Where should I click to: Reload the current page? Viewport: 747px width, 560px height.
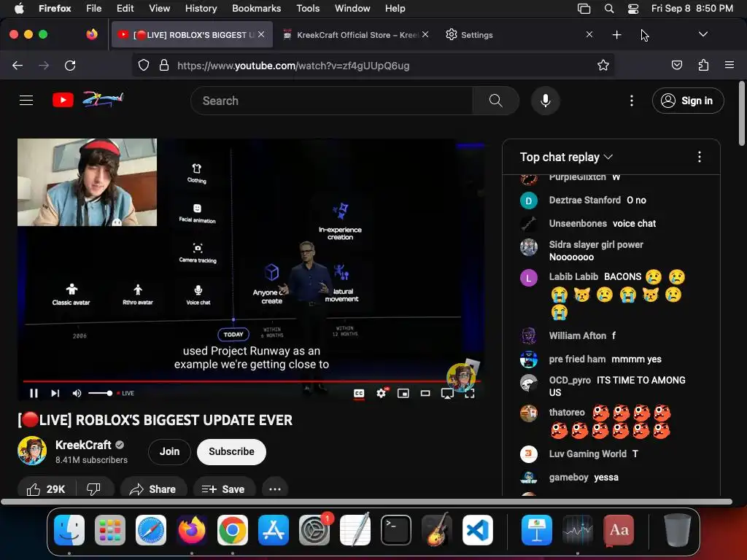coord(70,66)
